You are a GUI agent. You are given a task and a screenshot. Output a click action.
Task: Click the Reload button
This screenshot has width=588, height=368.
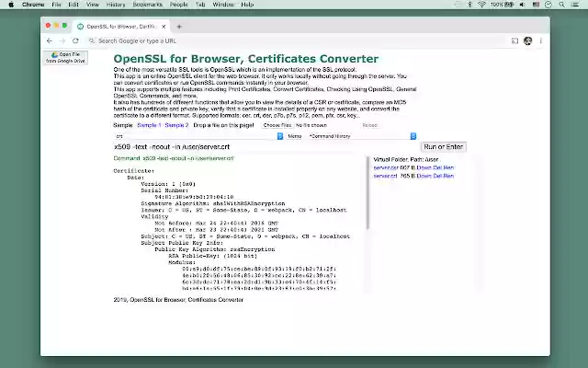pos(369,125)
